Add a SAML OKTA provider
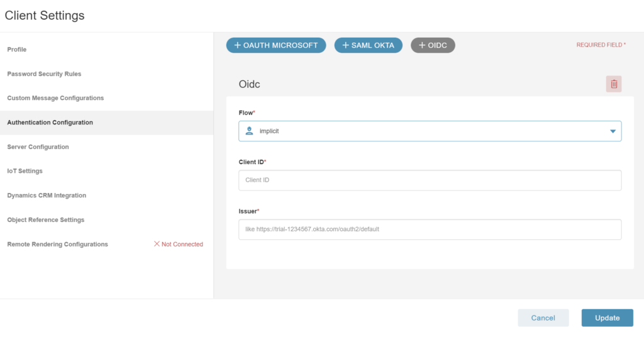Screen dimensions: 644x340 click(x=369, y=45)
